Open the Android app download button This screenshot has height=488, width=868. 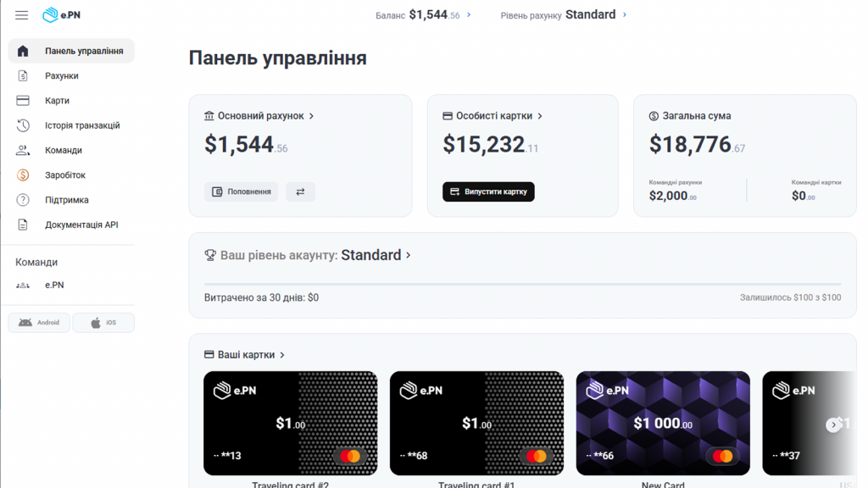[39, 323]
